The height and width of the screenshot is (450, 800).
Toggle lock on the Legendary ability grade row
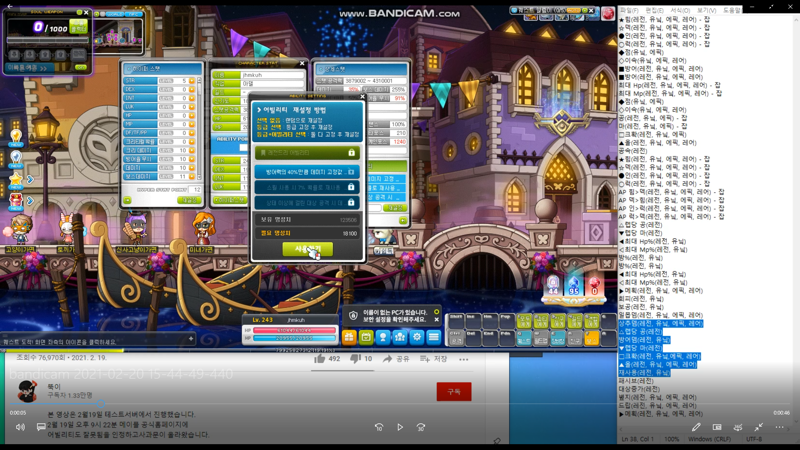[x=352, y=153]
